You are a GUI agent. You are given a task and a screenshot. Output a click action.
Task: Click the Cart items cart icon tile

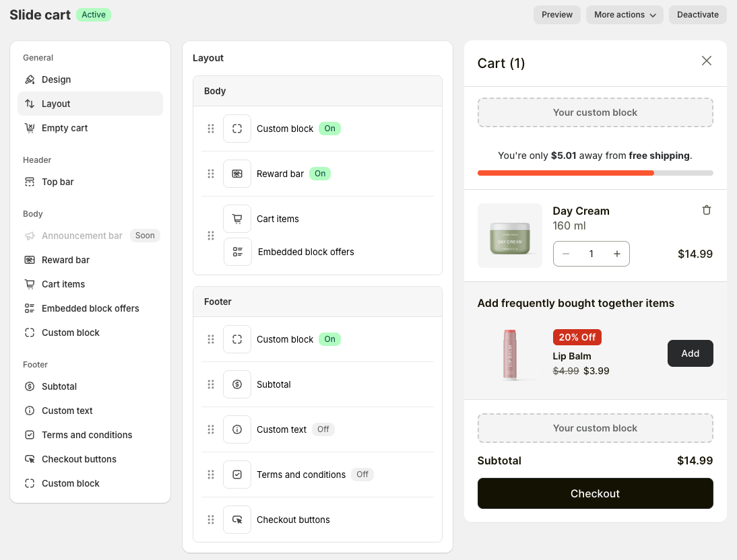[x=237, y=219]
